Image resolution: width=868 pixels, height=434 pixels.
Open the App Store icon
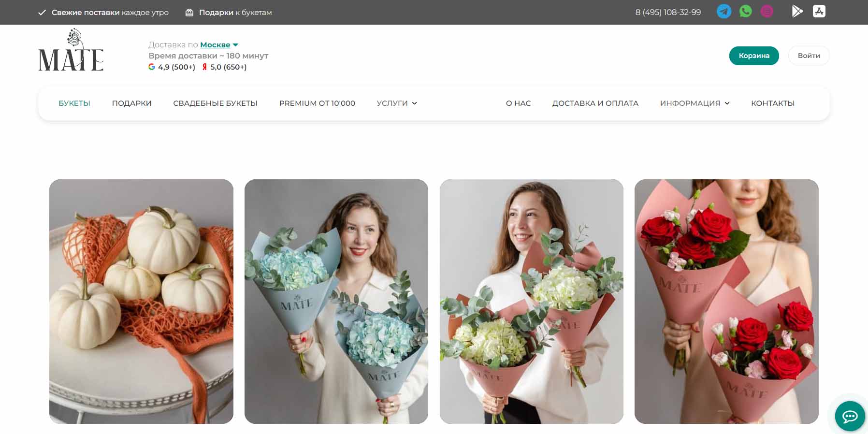(819, 12)
